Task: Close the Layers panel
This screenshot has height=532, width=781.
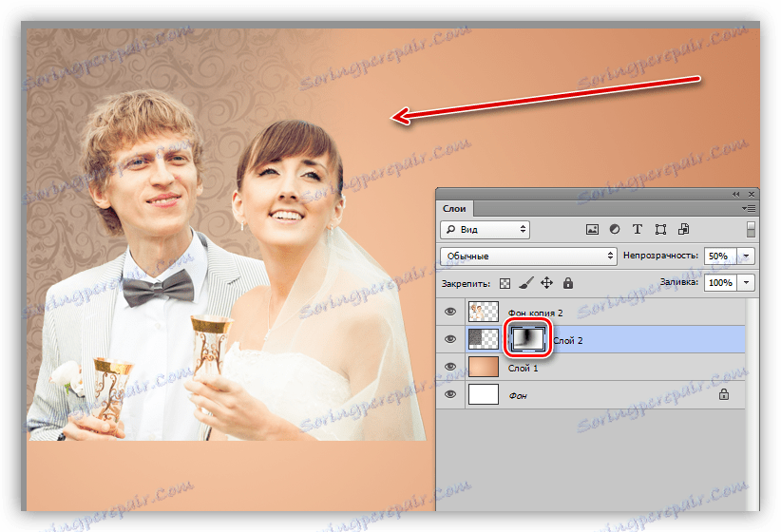Action: point(752,194)
